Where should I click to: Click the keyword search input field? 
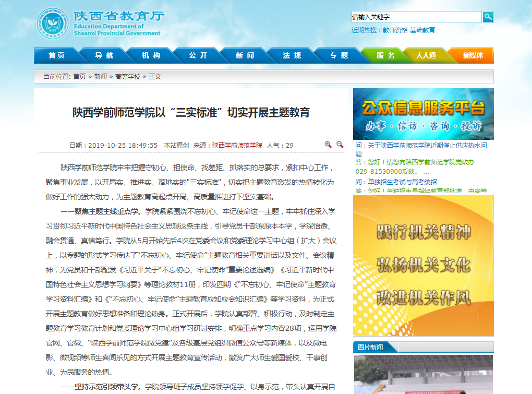[416, 17]
